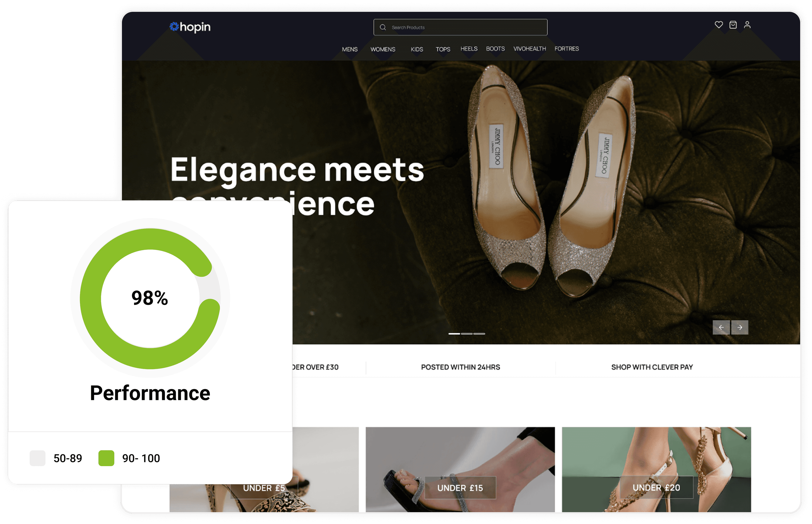Screen dimensions: 812x524
Task: Open the WOMENS category
Action: 383,49
